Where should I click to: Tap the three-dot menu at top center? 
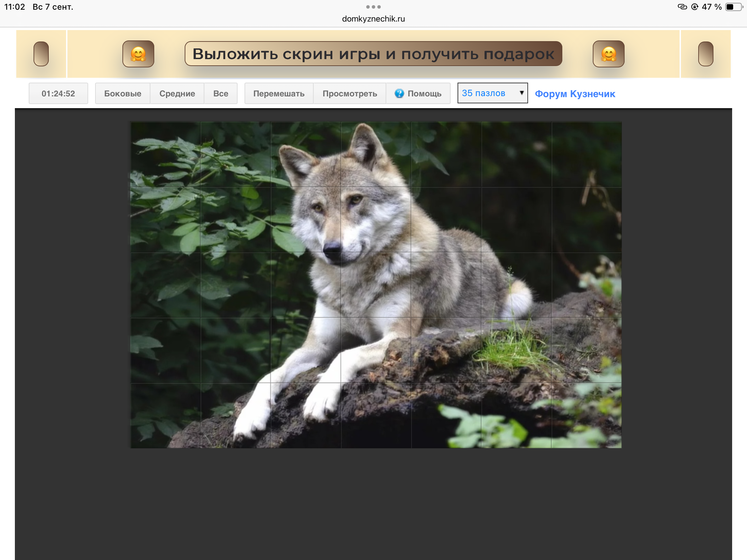click(373, 7)
